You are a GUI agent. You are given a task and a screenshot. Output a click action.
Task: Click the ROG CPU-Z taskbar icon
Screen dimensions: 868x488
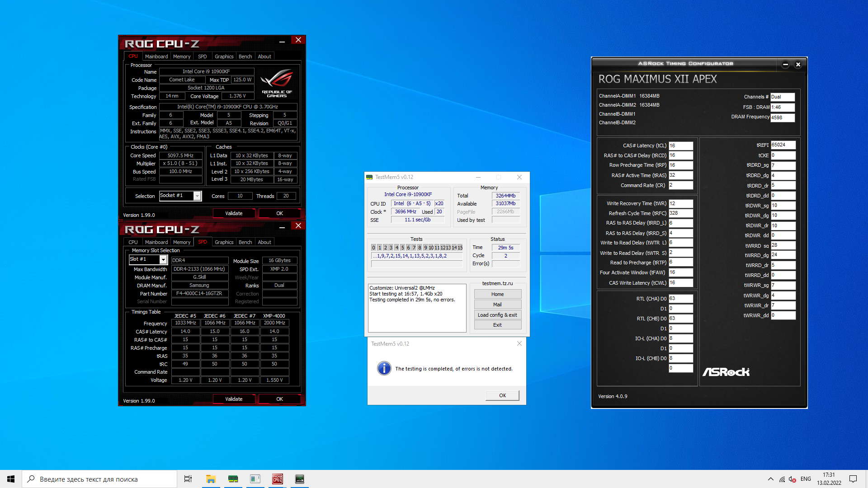[x=277, y=479]
